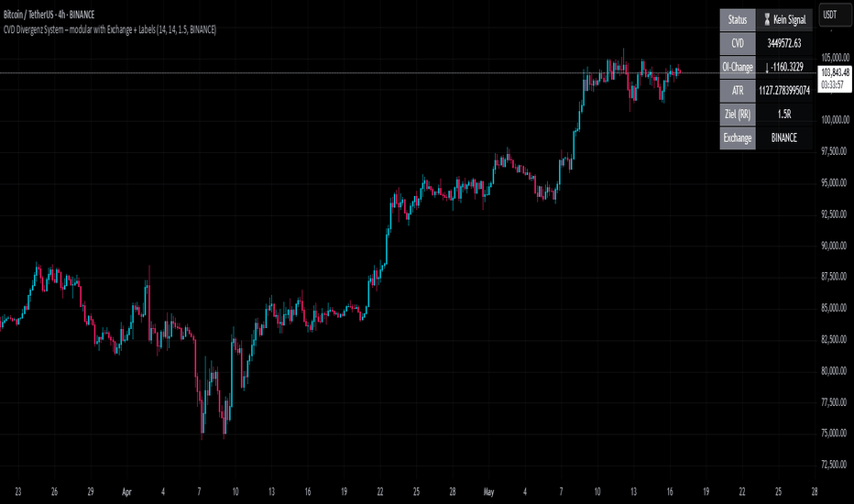
Task: Open the USDT currency selector
Action: 834,15
